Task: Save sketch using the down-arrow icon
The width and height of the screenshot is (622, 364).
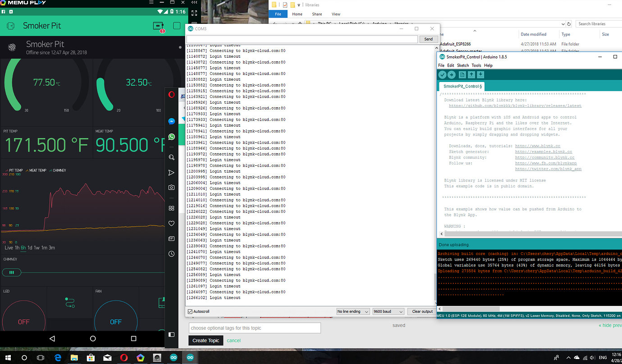Action: (480, 75)
